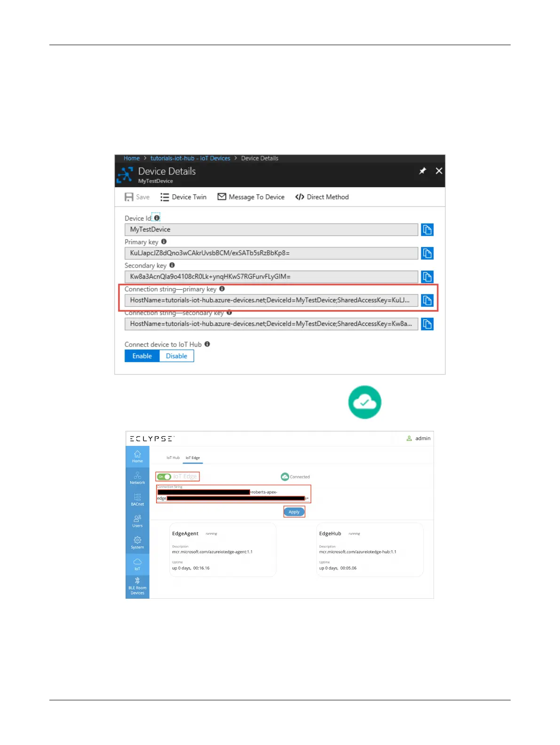Copy the Device Id value

(x=427, y=230)
